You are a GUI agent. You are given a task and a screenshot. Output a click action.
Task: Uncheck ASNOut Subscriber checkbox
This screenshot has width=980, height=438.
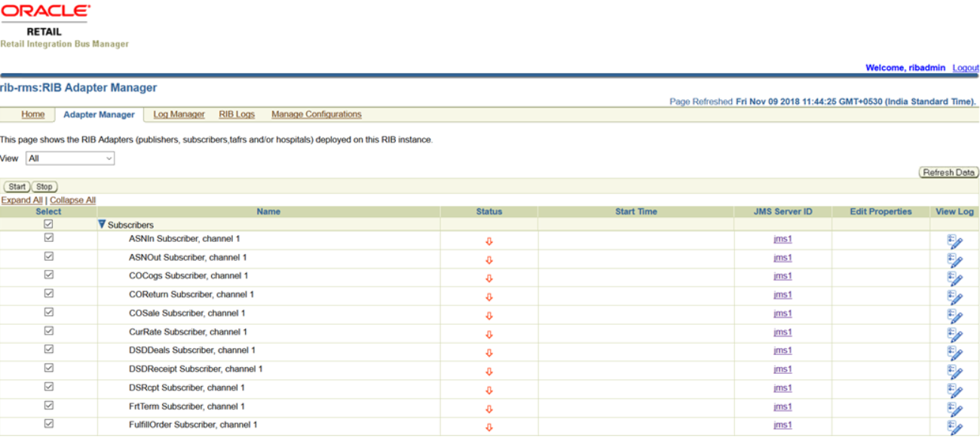49,256
